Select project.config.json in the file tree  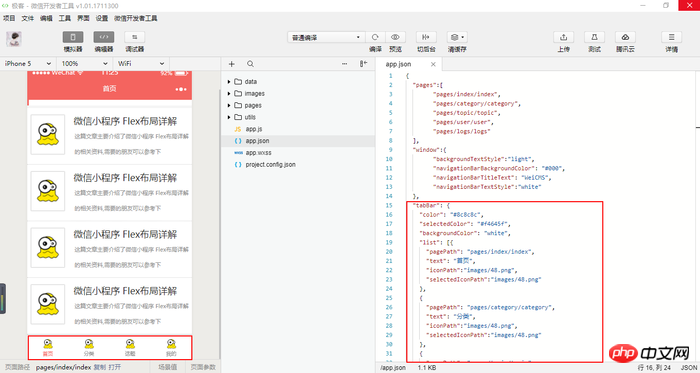coord(270,165)
